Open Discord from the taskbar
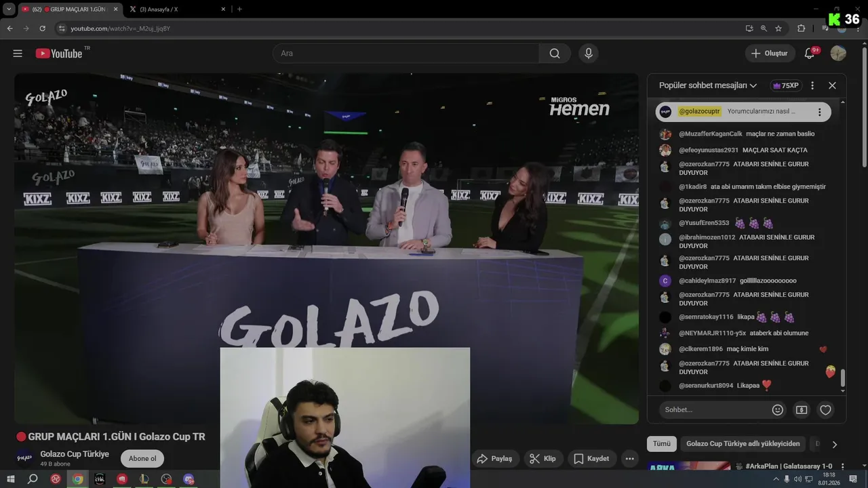 (x=189, y=479)
